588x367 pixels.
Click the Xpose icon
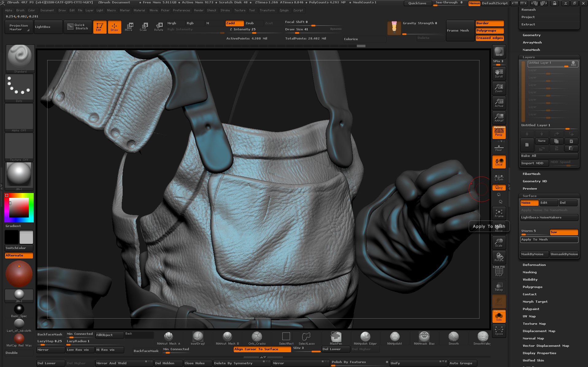(499, 331)
